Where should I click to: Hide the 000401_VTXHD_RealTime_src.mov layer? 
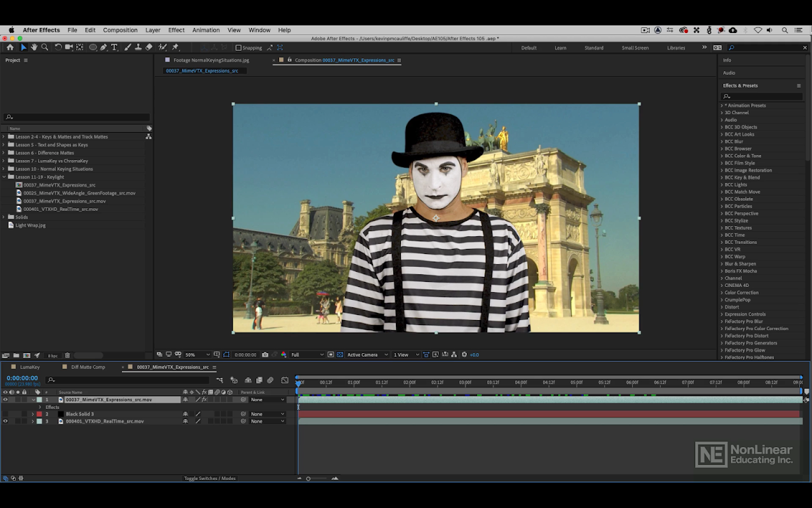[x=5, y=421]
